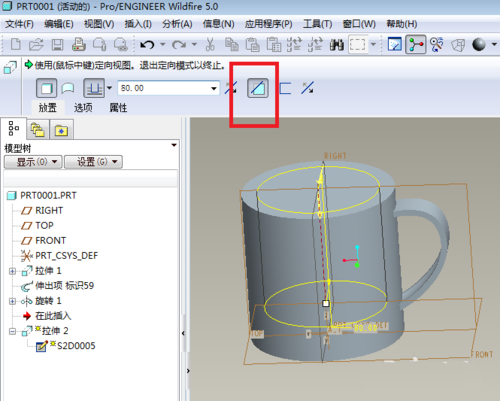
Task: Open the 显示 dropdown in model tree
Action: (33, 162)
